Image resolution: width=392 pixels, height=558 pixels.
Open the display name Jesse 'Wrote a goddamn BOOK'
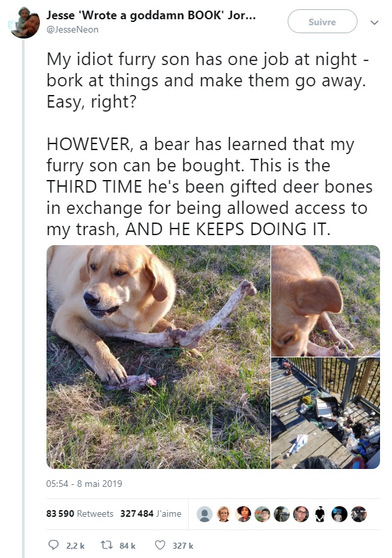point(151,15)
